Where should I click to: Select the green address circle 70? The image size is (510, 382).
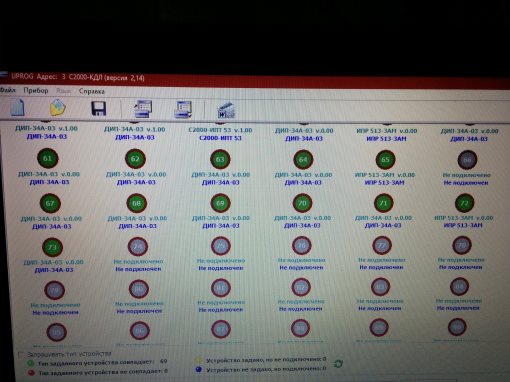pyautogui.click(x=302, y=203)
